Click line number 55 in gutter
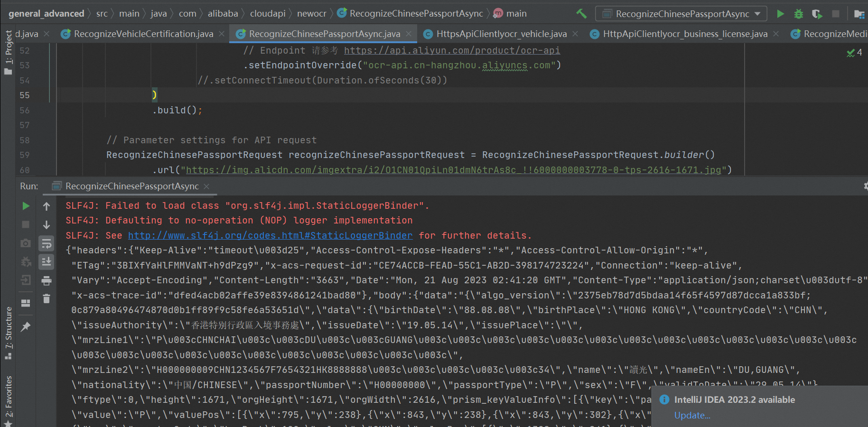Image resolution: width=868 pixels, height=427 pixels. (x=25, y=95)
